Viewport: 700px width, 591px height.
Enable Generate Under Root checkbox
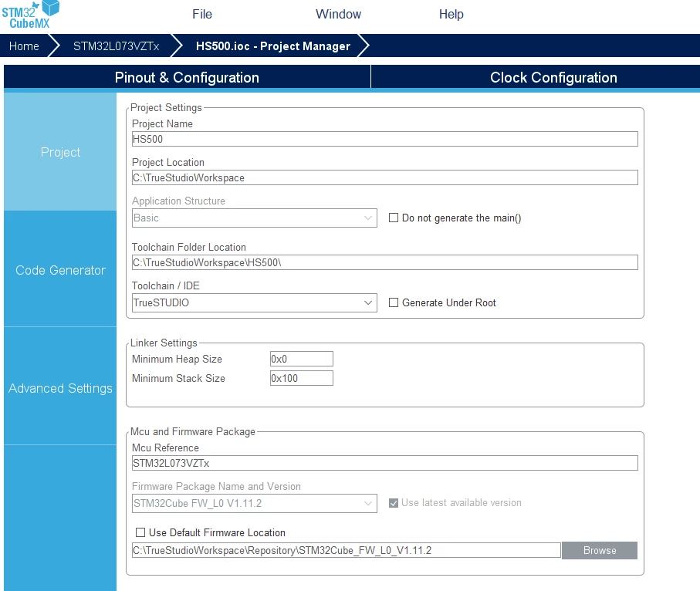394,302
